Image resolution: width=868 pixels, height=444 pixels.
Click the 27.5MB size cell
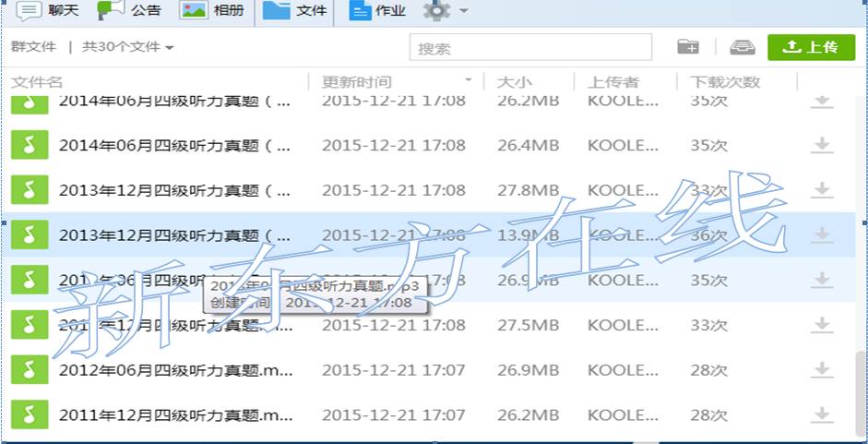[x=529, y=325]
